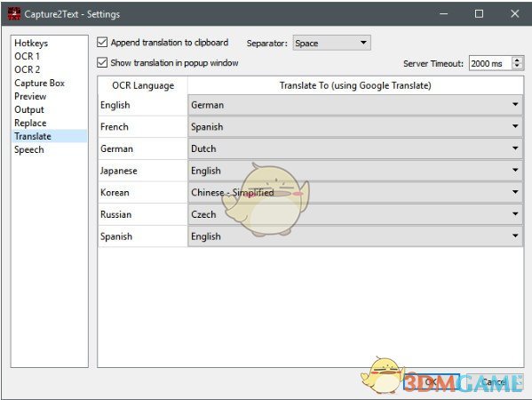Screen dimensions: 532x400
Task: Open the Preview settings page
Action: pos(49,96)
